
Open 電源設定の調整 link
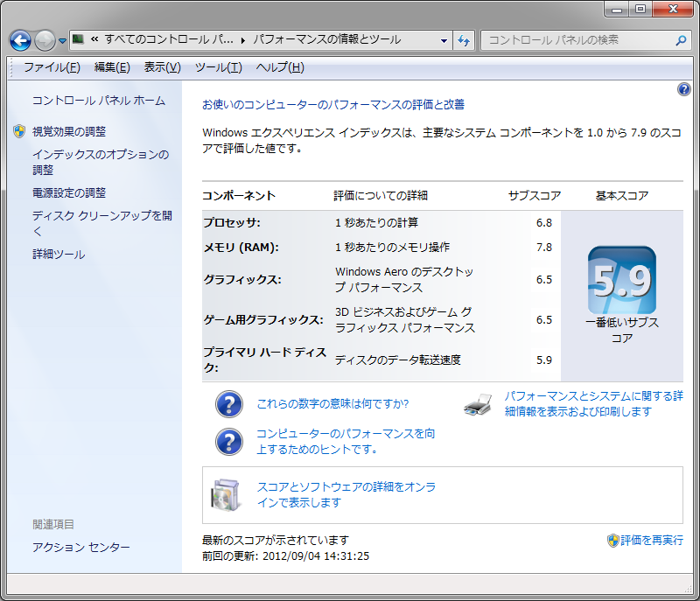[x=69, y=192]
